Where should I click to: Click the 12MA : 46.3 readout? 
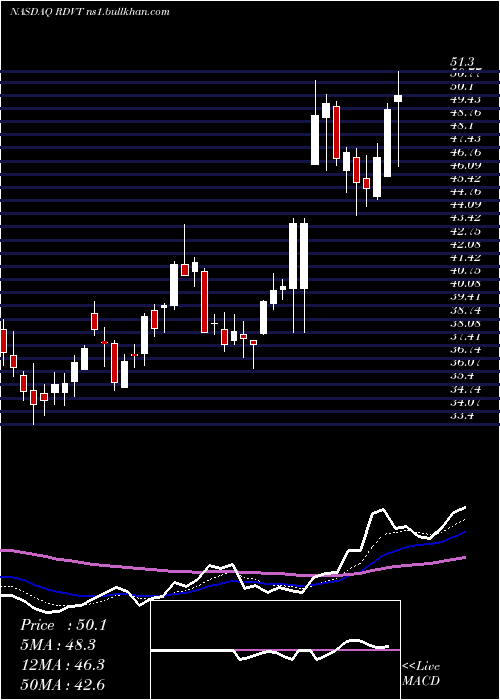tap(62, 664)
